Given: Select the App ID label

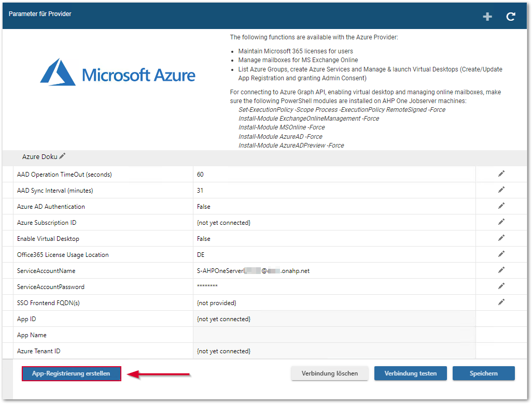Looking at the screenshot, I should [26, 319].
